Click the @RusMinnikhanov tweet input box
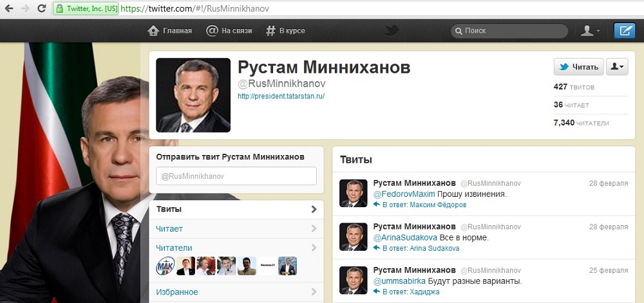The image size is (644, 303). (x=236, y=176)
